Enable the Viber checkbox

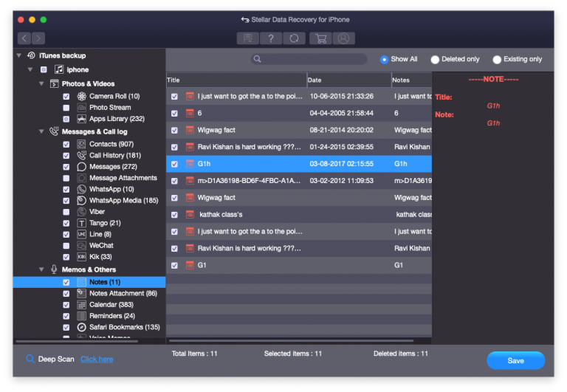(66, 212)
